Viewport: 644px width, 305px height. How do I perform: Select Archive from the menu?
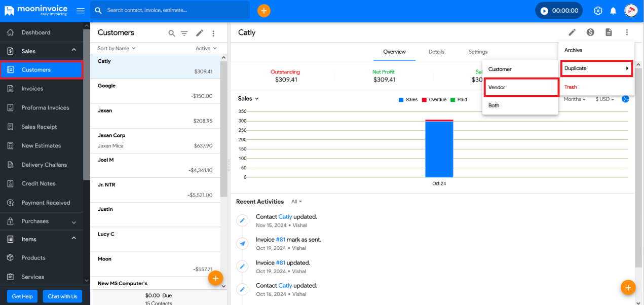[596, 50]
